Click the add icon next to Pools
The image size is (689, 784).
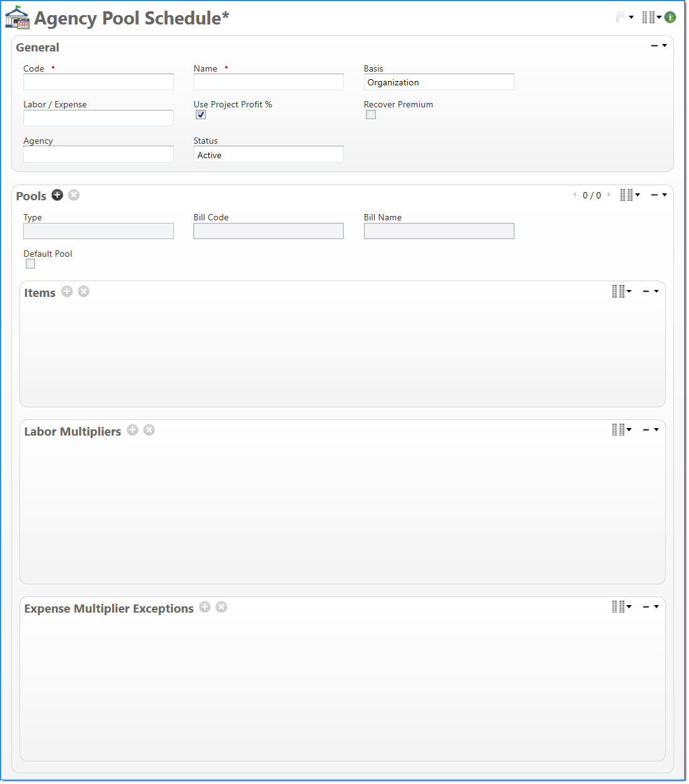57,195
